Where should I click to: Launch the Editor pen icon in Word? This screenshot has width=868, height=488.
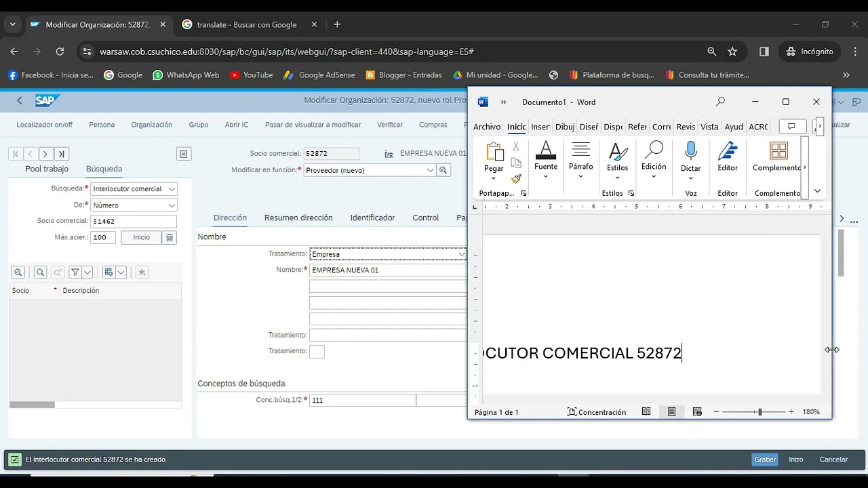728,150
